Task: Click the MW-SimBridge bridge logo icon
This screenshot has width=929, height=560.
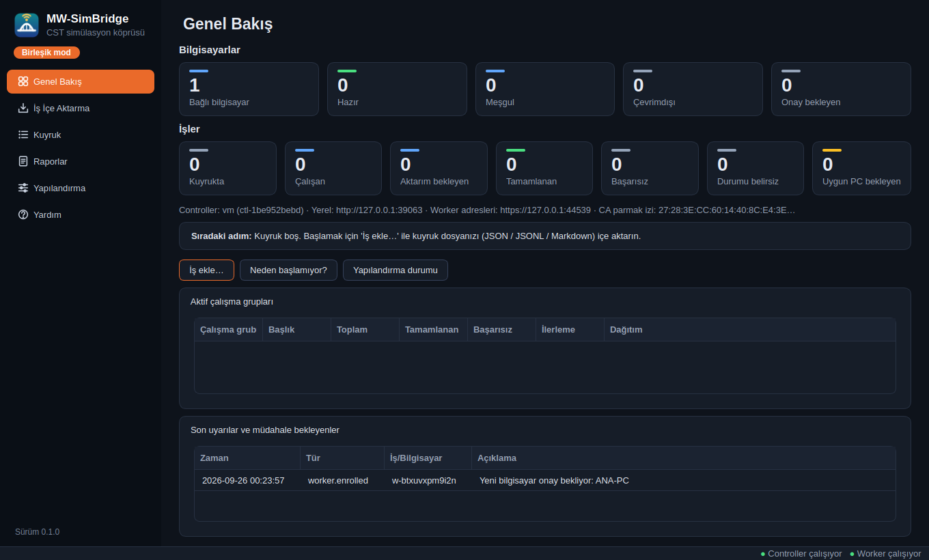Action: [x=27, y=25]
